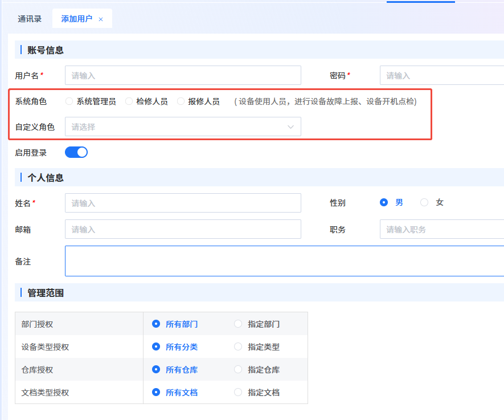The image size is (504, 420).
Task: Switch to the 通讯录 tab
Action: tap(30, 19)
